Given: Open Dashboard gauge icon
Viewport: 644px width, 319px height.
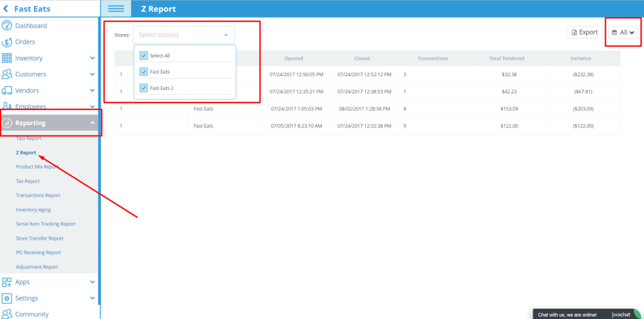Looking at the screenshot, I should pyautogui.click(x=6, y=26).
